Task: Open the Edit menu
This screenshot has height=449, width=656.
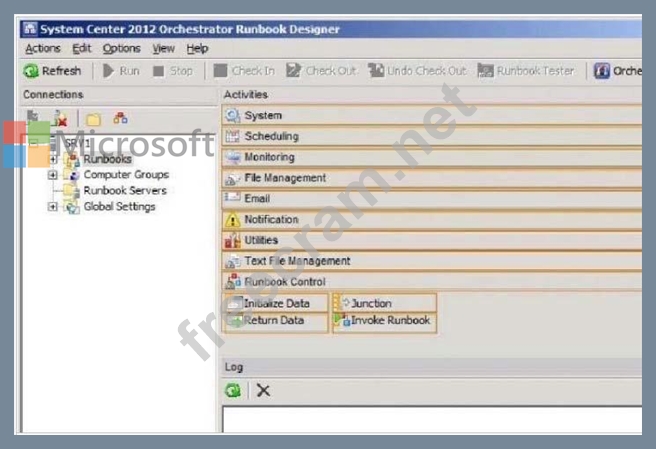Action: coord(82,49)
